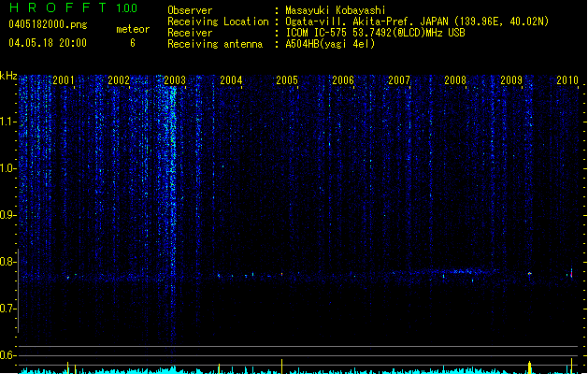Click the 0.7 kHz axis label

(x=7, y=309)
